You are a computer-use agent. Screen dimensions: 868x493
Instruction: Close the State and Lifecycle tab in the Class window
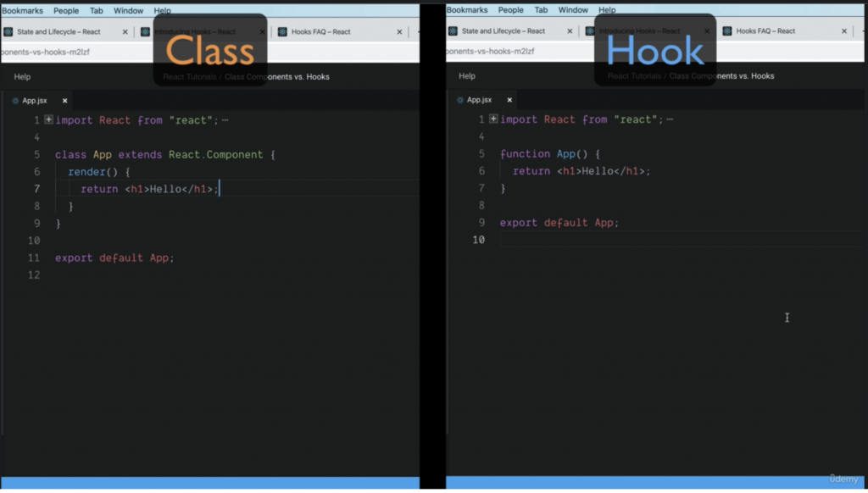(125, 32)
